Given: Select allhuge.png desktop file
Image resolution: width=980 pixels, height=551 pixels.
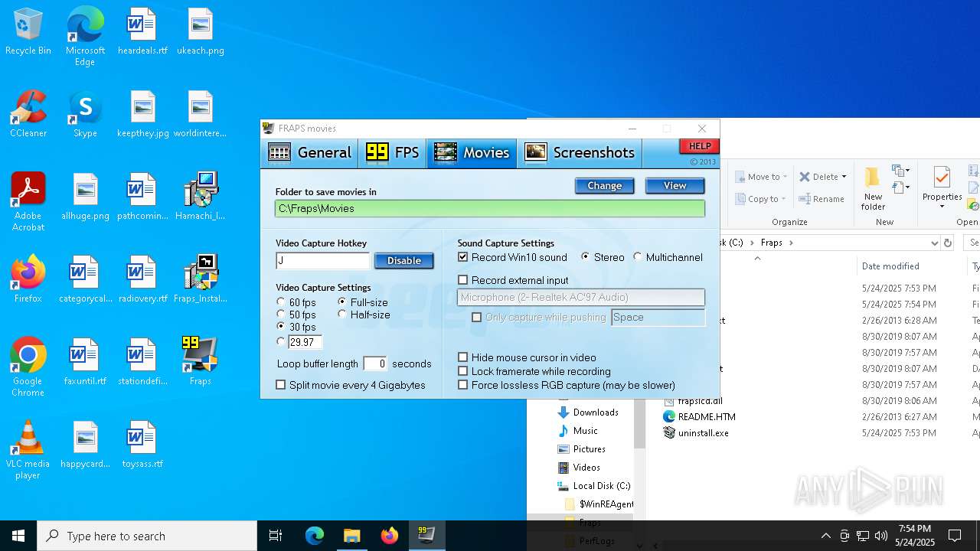Looking at the screenshot, I should click(x=85, y=197).
